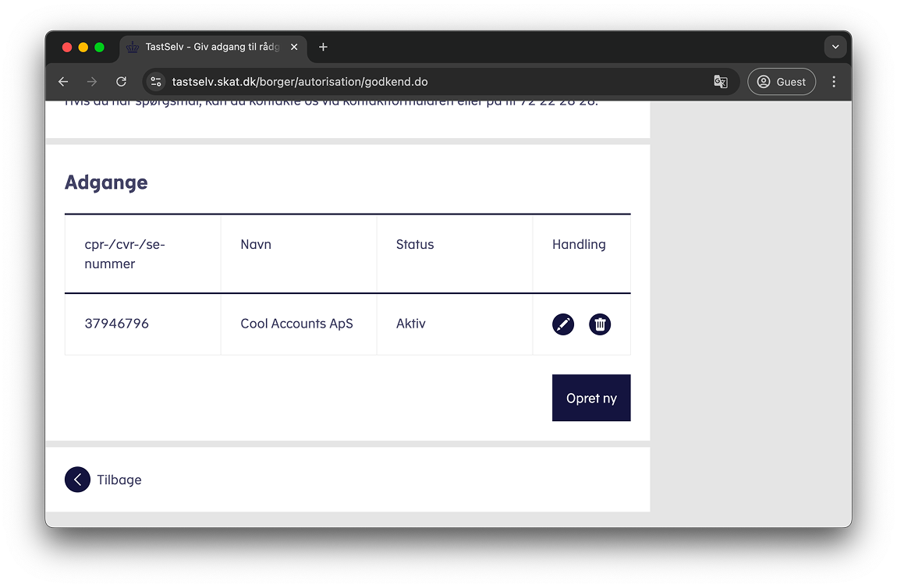Reload the TastSelv page
Image resolution: width=897 pixels, height=588 pixels.
coord(121,82)
